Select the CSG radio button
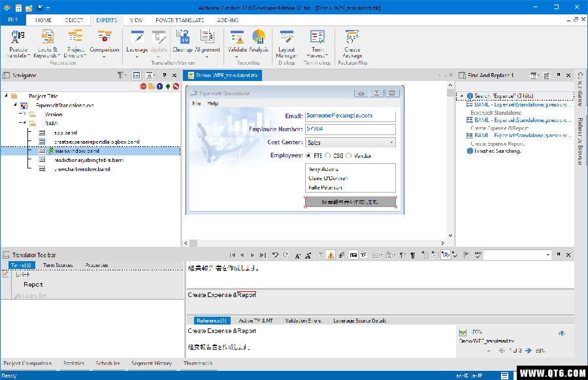 [328, 155]
